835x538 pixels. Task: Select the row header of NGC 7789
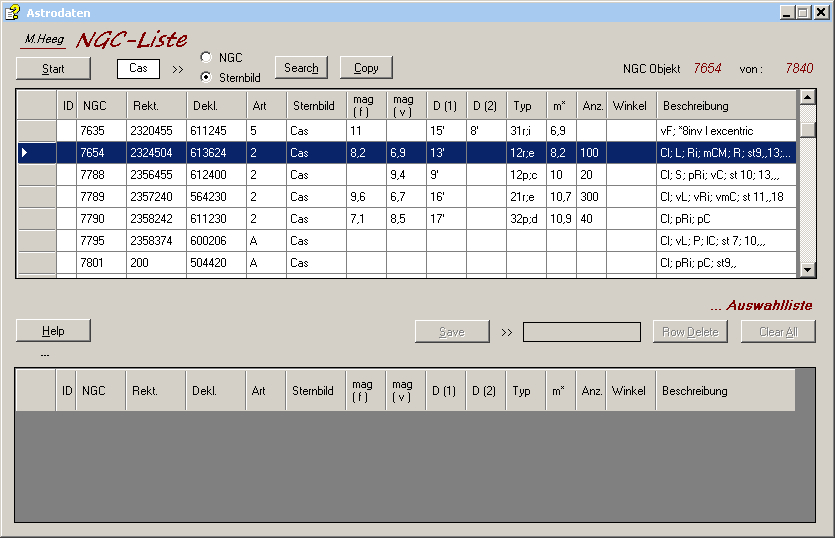[x=37, y=197]
